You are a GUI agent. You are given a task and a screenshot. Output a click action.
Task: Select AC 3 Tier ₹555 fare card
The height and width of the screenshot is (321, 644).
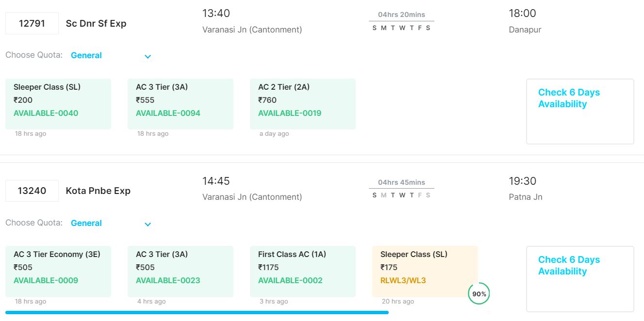[x=181, y=104]
